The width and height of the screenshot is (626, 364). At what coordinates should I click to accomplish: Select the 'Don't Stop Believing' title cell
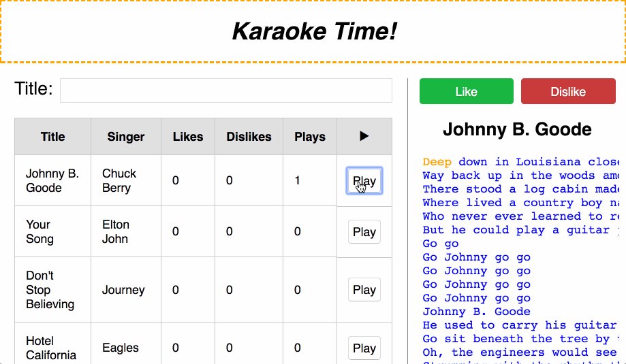point(52,290)
